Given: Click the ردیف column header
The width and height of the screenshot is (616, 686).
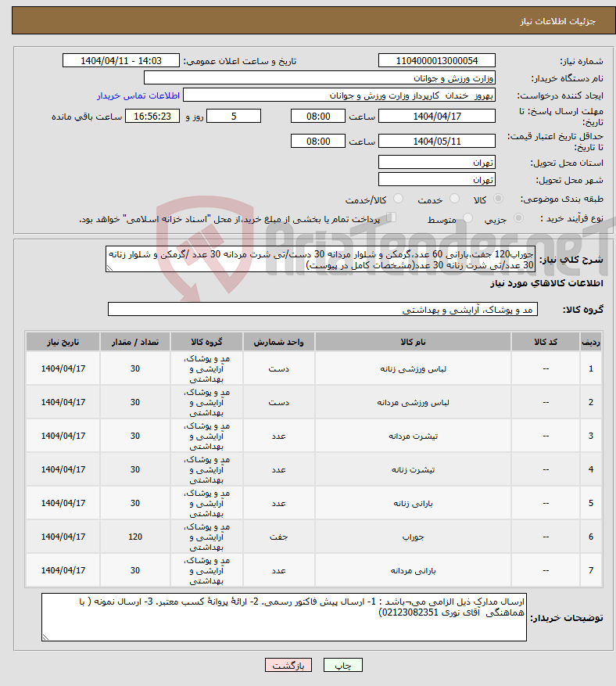Looking at the screenshot, I should (591, 342).
